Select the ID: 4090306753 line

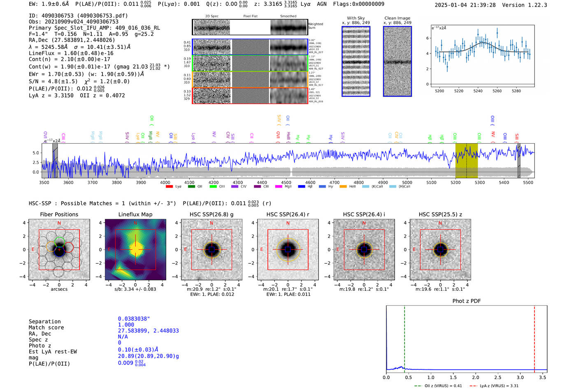[x=78, y=16]
